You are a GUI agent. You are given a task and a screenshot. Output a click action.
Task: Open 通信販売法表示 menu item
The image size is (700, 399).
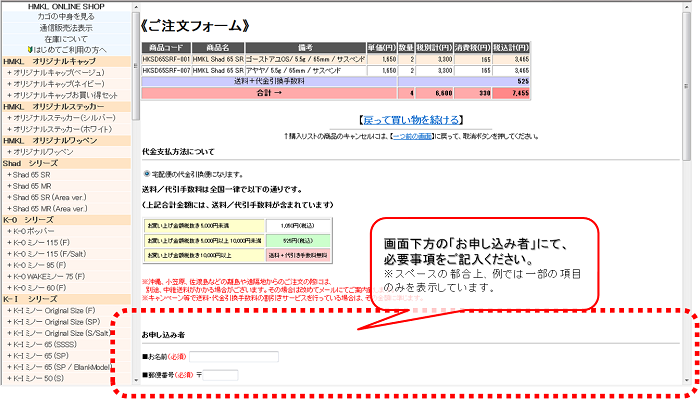[66, 28]
